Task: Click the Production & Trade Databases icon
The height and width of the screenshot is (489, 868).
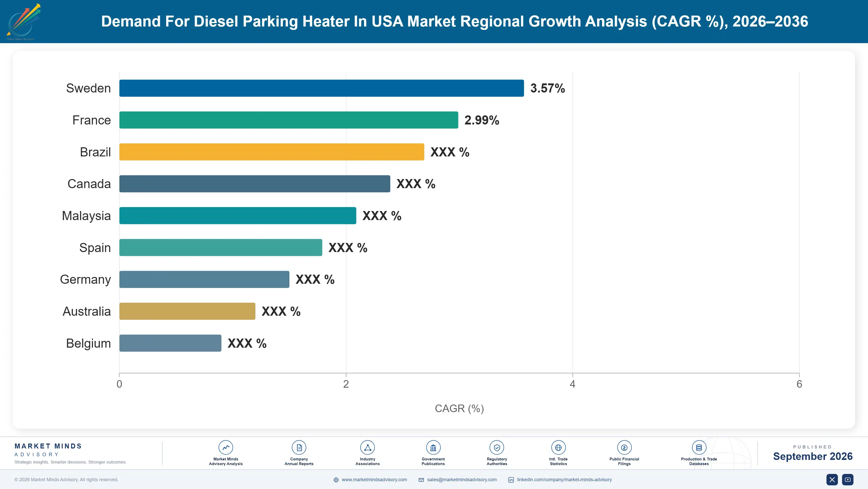Action: 699,447
